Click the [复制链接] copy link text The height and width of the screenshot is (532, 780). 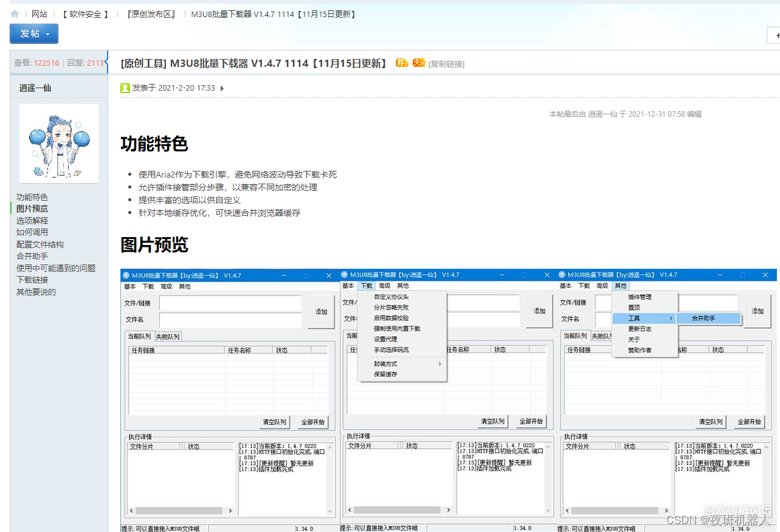coord(446,64)
